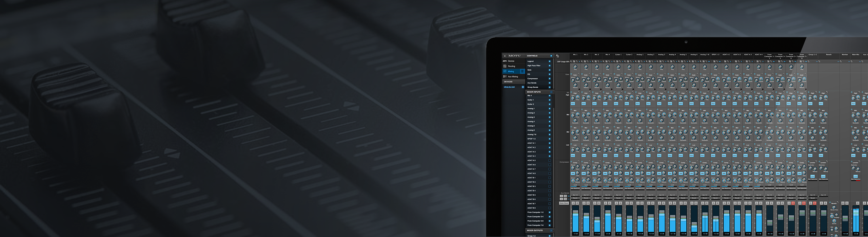Enable the Shelf button on Mic 1 High EQ
Image resolution: width=868 pixels, height=237 pixels.
point(573,104)
